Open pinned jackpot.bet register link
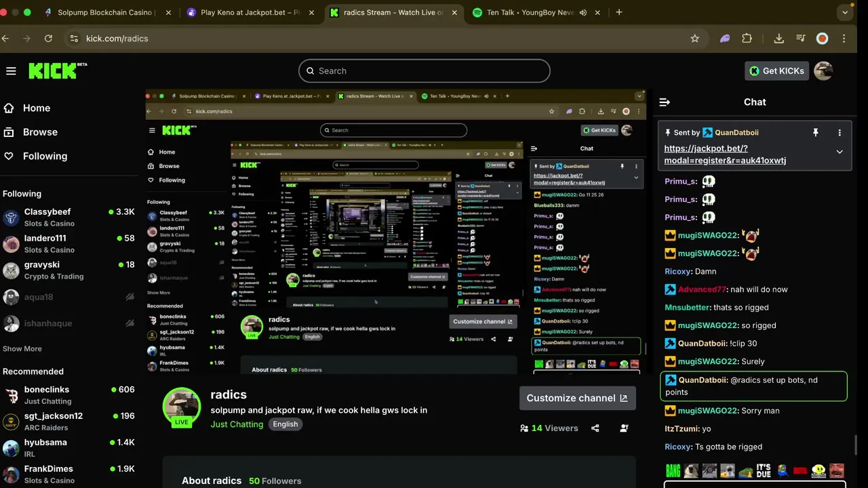 coord(725,155)
